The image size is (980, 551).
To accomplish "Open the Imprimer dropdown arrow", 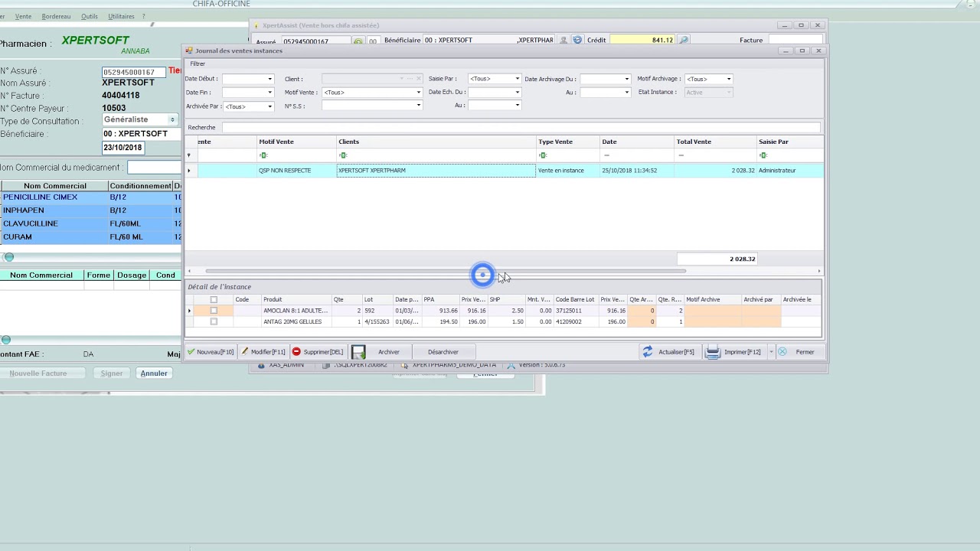I will [x=770, y=352].
